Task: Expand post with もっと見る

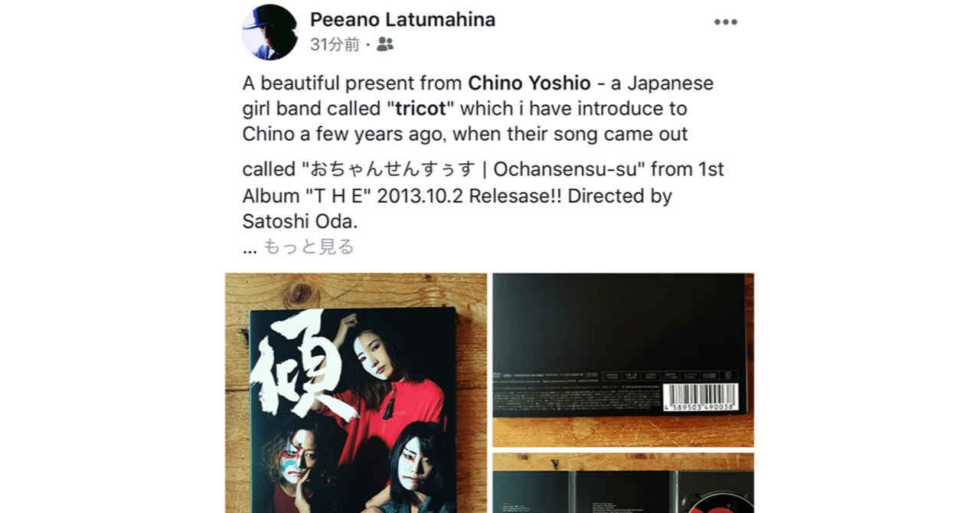Action: [x=309, y=247]
